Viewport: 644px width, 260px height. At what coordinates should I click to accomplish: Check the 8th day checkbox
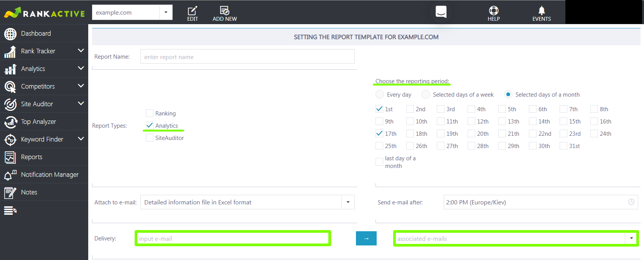594,109
